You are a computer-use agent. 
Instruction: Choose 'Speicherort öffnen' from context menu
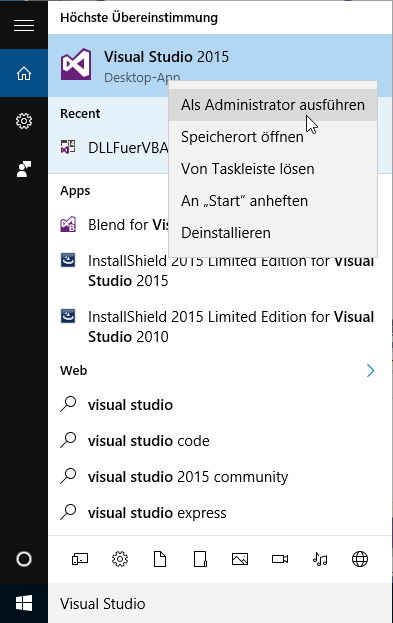273,137
